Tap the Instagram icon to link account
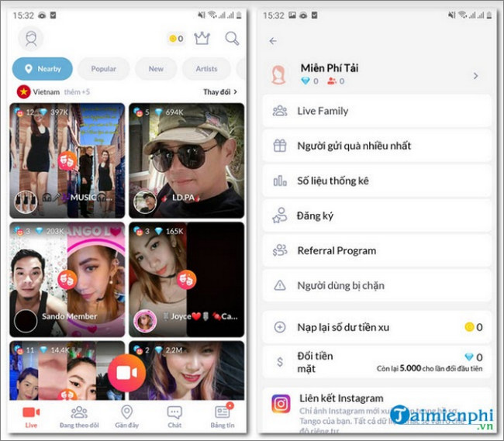504x441 pixels. [281, 404]
